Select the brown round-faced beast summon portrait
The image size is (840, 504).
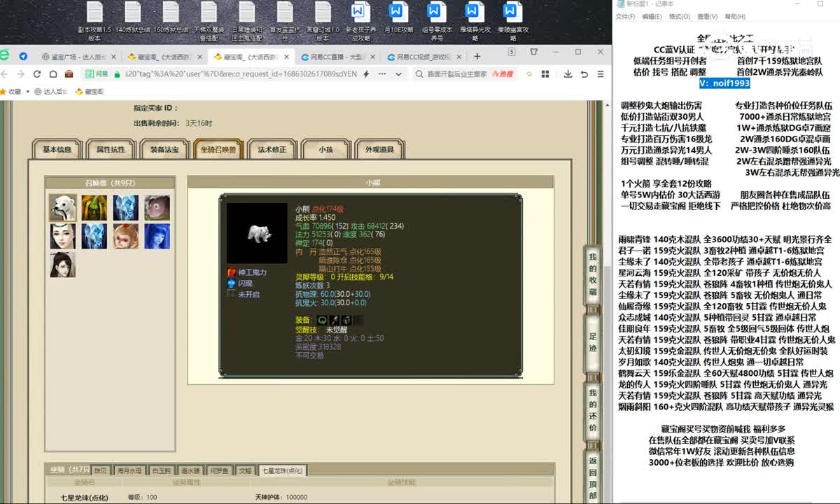click(157, 207)
